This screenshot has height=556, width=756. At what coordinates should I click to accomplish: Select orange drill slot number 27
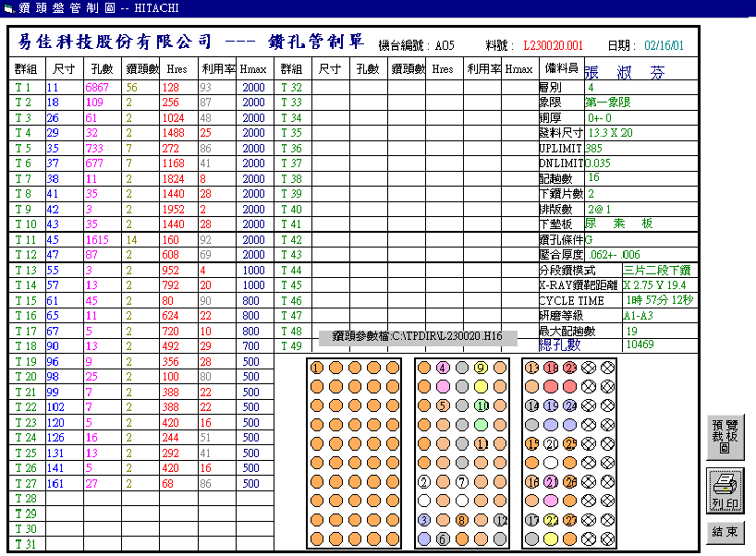(x=570, y=520)
